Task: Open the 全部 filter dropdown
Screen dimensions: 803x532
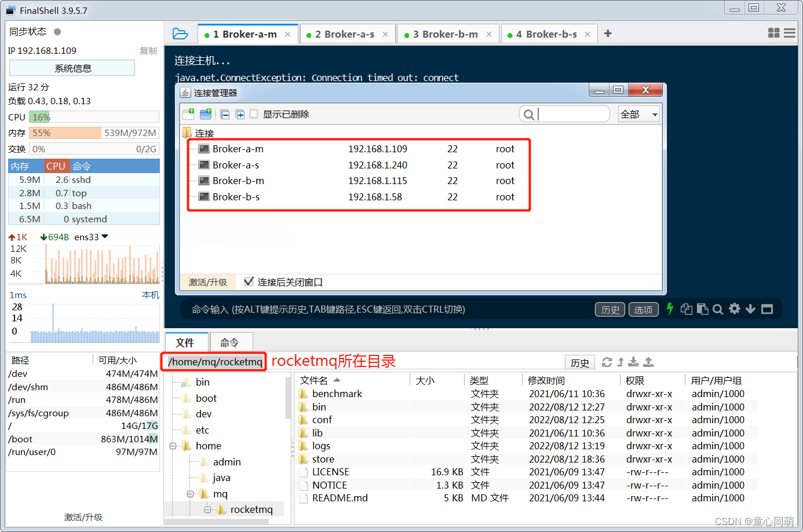Action: click(638, 114)
